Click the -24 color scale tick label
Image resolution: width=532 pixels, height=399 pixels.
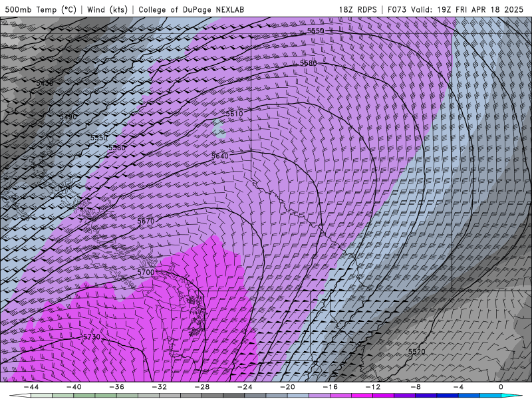click(245, 387)
